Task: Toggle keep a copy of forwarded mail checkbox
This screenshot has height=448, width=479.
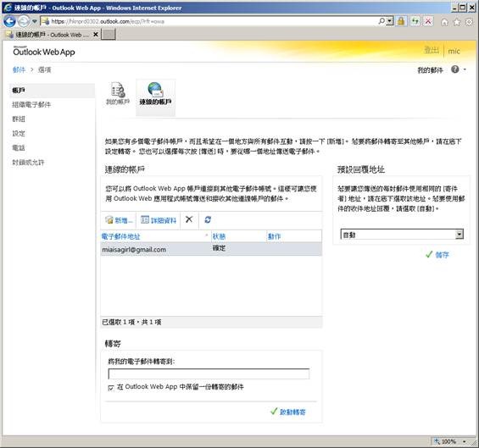Action: tap(111, 388)
